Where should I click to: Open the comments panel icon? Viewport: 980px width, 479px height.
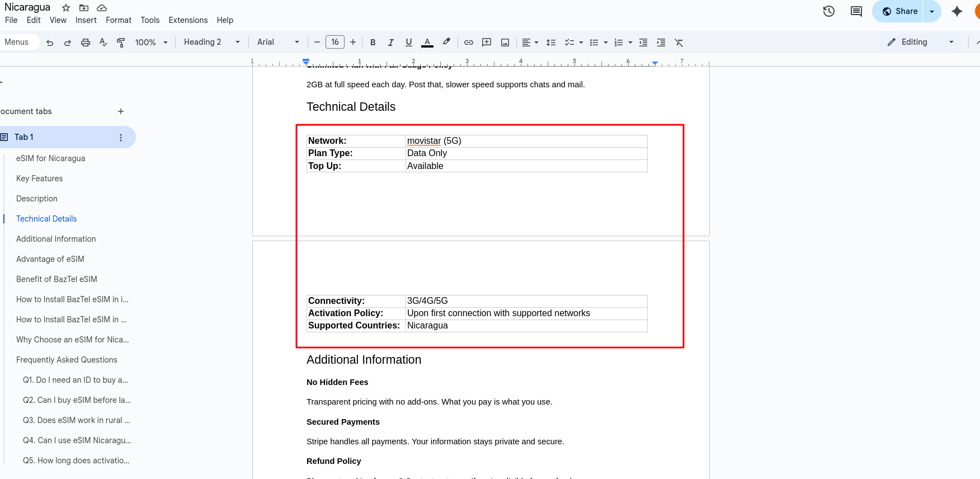pos(856,11)
